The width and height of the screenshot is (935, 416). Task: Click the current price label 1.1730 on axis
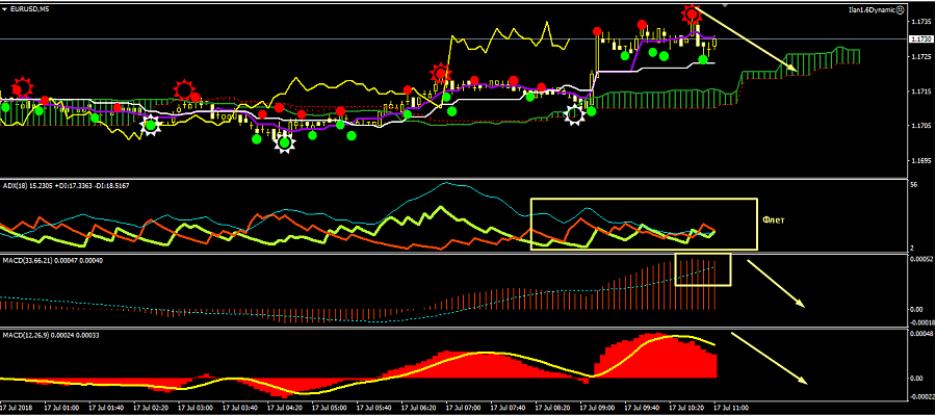[920, 39]
